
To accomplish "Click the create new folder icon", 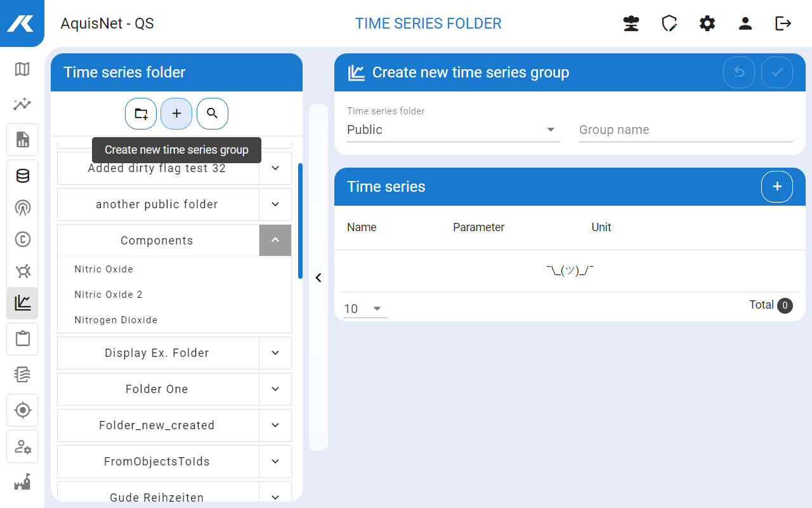I will (x=141, y=114).
